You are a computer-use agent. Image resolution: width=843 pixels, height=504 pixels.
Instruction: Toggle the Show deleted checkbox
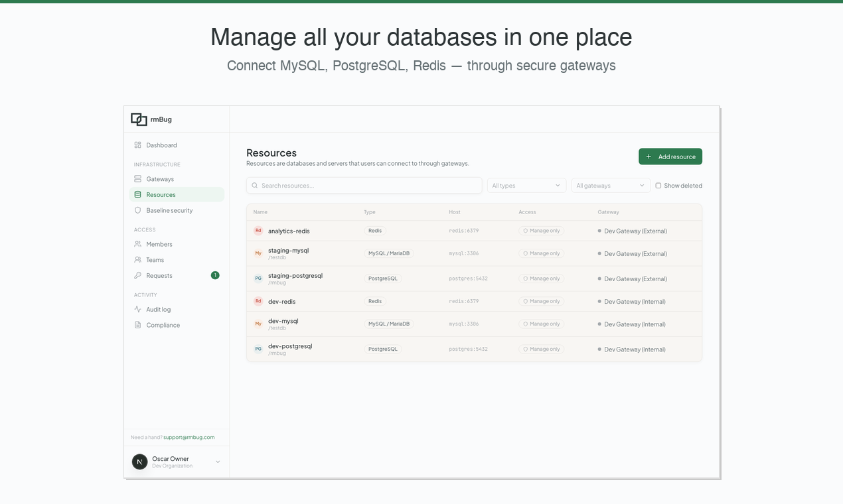(658, 186)
